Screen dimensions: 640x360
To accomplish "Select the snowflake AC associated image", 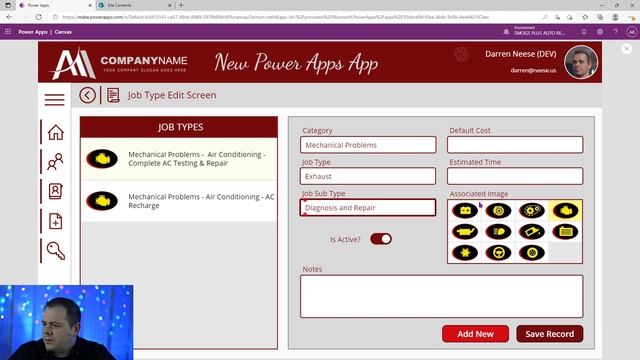I will pyautogui.click(x=465, y=253).
